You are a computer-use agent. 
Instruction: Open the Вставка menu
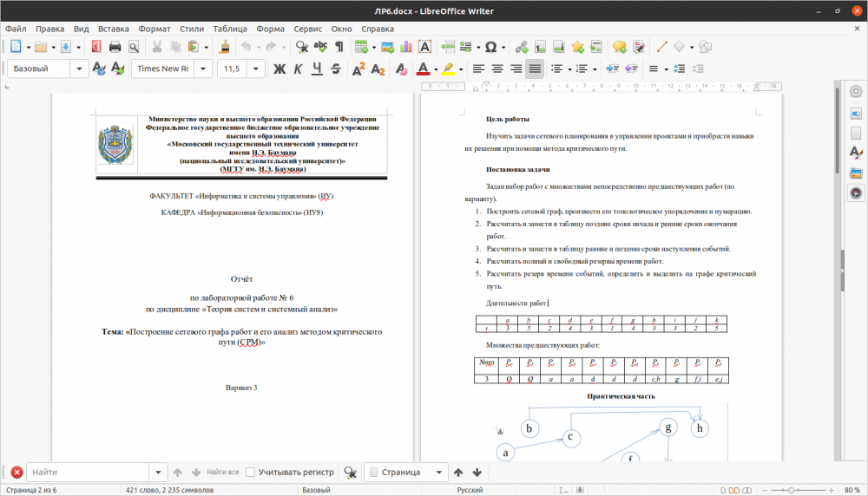[114, 29]
